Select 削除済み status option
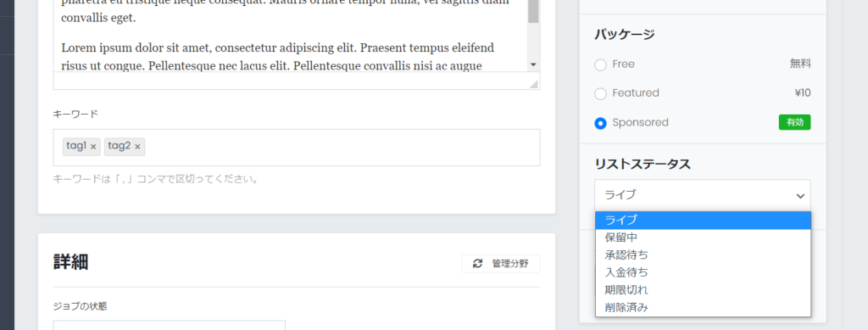Image resolution: width=868 pixels, height=330 pixels. pos(703,307)
